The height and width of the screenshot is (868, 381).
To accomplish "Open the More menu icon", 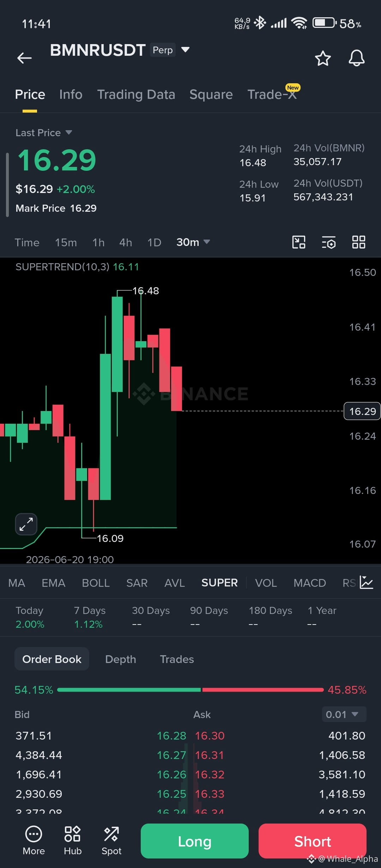I will point(34,841).
